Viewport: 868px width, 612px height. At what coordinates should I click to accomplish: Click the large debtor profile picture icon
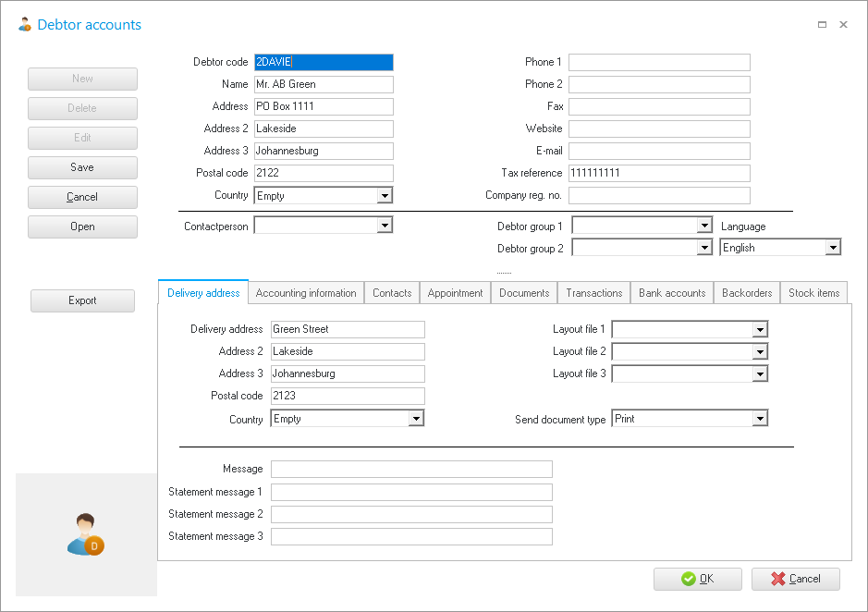pyautogui.click(x=85, y=534)
